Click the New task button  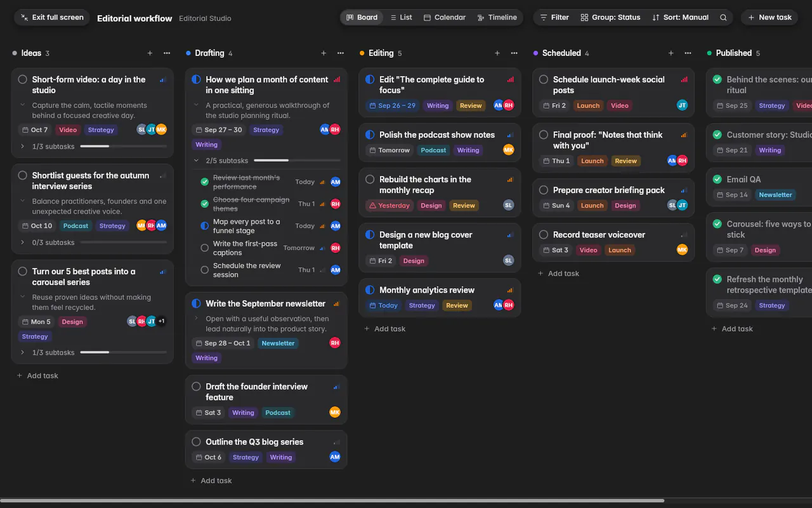click(770, 18)
